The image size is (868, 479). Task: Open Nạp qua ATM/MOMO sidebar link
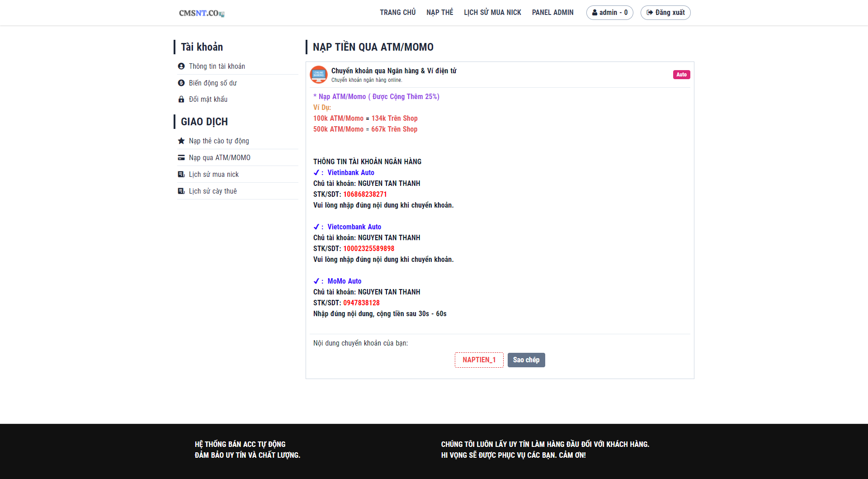220,158
